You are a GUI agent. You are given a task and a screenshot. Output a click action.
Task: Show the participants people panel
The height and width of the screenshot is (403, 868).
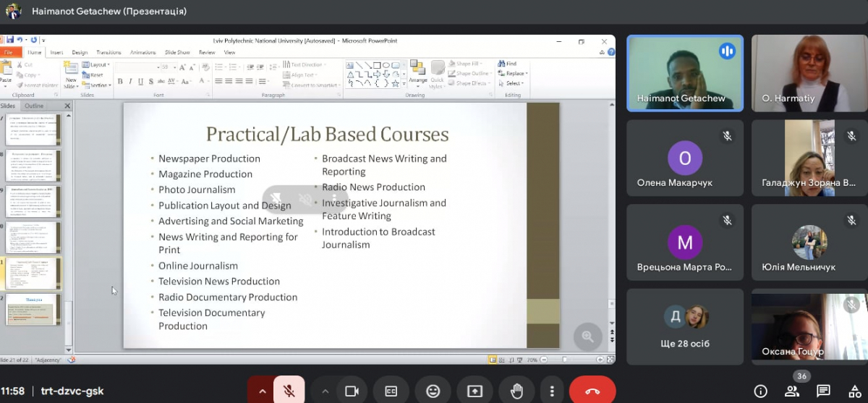(791, 391)
